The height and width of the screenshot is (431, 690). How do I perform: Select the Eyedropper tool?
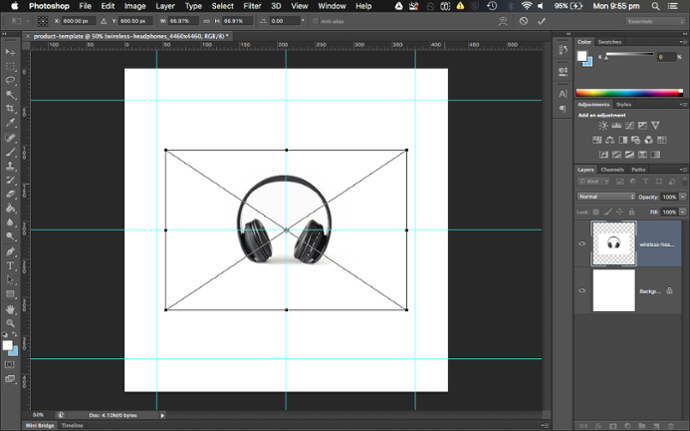(x=10, y=123)
